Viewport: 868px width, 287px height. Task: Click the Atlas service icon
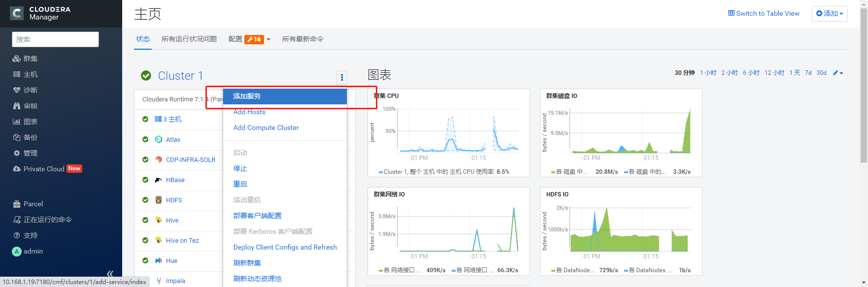[159, 139]
